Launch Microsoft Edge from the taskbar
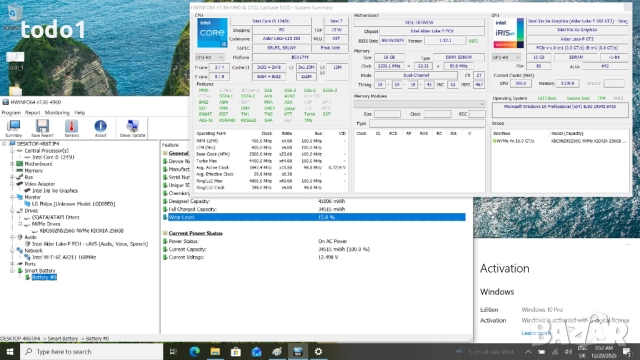Screen dimensions: 640x360 (194, 351)
